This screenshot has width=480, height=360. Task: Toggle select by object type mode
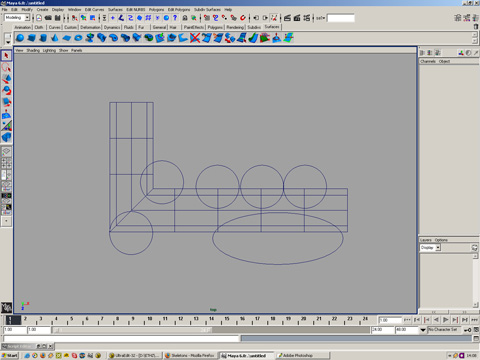[x=84, y=18]
